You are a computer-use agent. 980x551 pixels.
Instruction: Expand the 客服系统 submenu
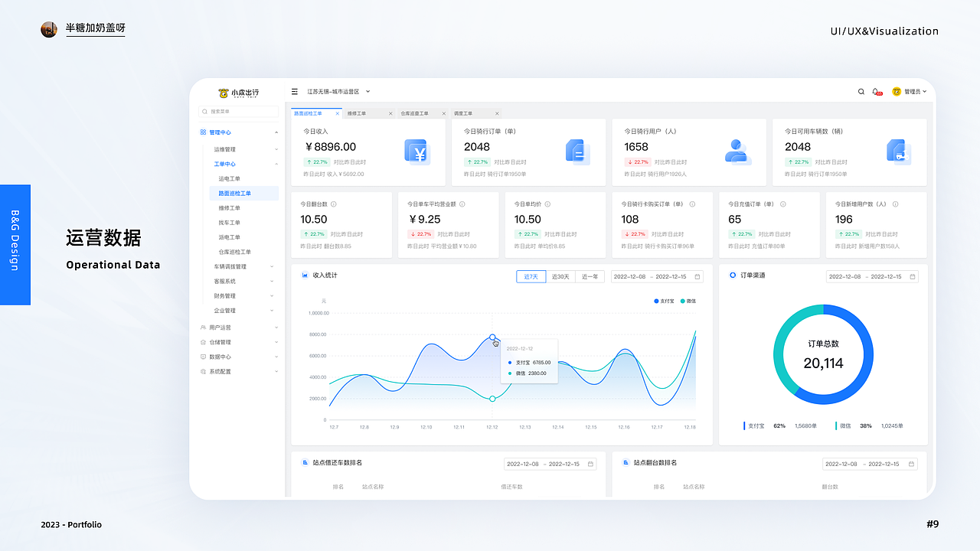click(272, 281)
